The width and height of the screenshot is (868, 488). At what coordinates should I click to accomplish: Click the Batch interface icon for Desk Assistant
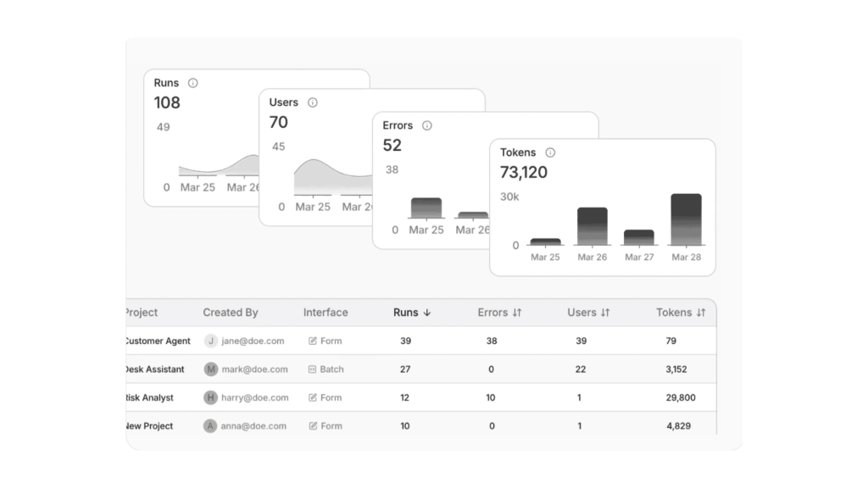[x=312, y=369]
